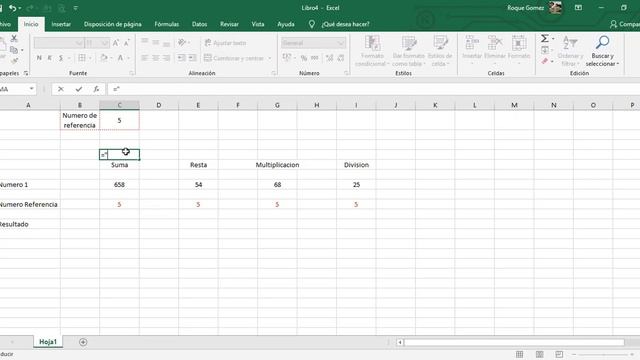Add a new sheet with plus icon
This screenshot has height=360, width=640.
pos(83,342)
